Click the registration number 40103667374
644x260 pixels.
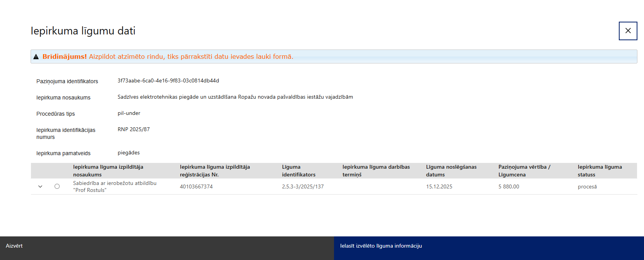click(x=196, y=186)
